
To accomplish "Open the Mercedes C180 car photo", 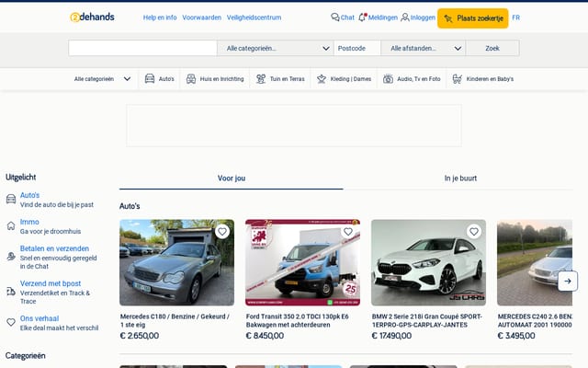I will coord(176,262).
